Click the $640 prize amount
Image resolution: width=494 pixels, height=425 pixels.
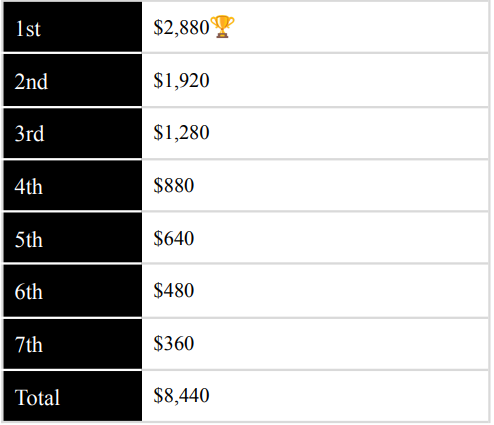click(174, 238)
